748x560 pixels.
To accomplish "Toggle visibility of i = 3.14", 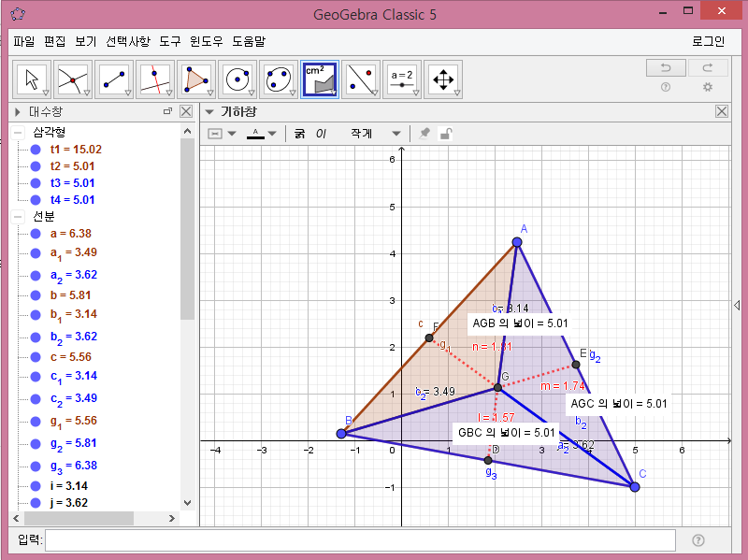I will point(36,486).
